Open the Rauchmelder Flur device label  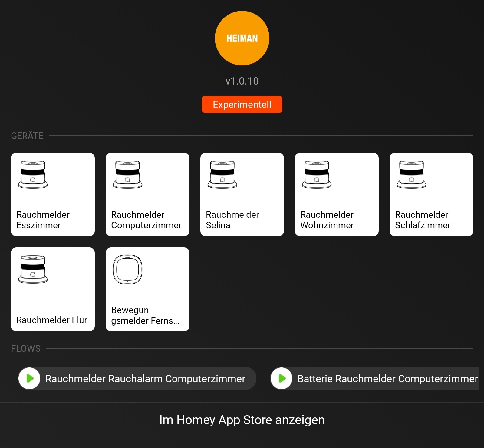click(52, 320)
